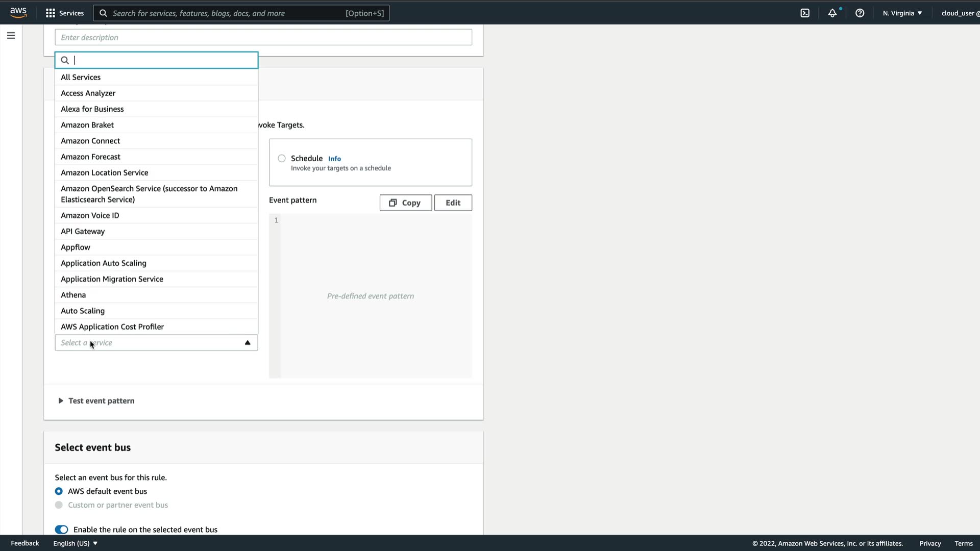980x551 pixels.
Task: Open the CloudShell terminal icon
Action: (x=805, y=13)
